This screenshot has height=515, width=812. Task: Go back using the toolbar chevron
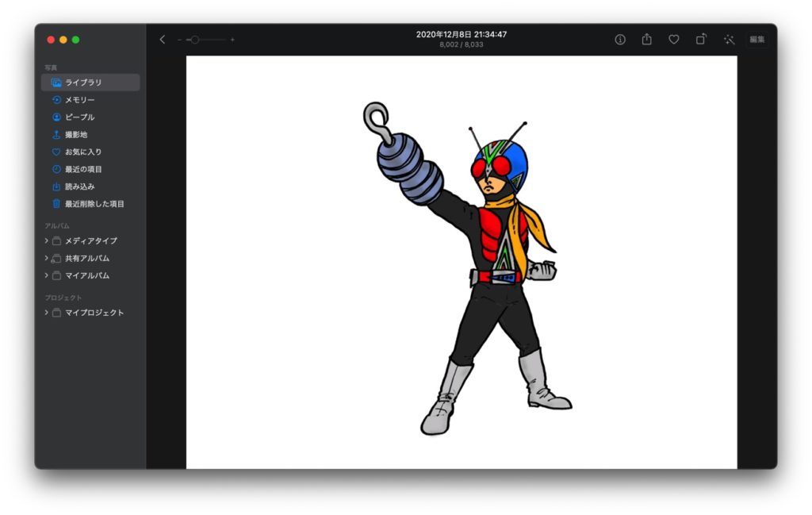point(162,40)
